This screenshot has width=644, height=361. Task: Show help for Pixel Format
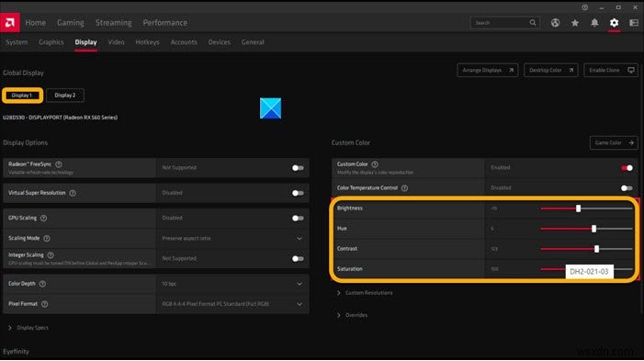coord(45,304)
